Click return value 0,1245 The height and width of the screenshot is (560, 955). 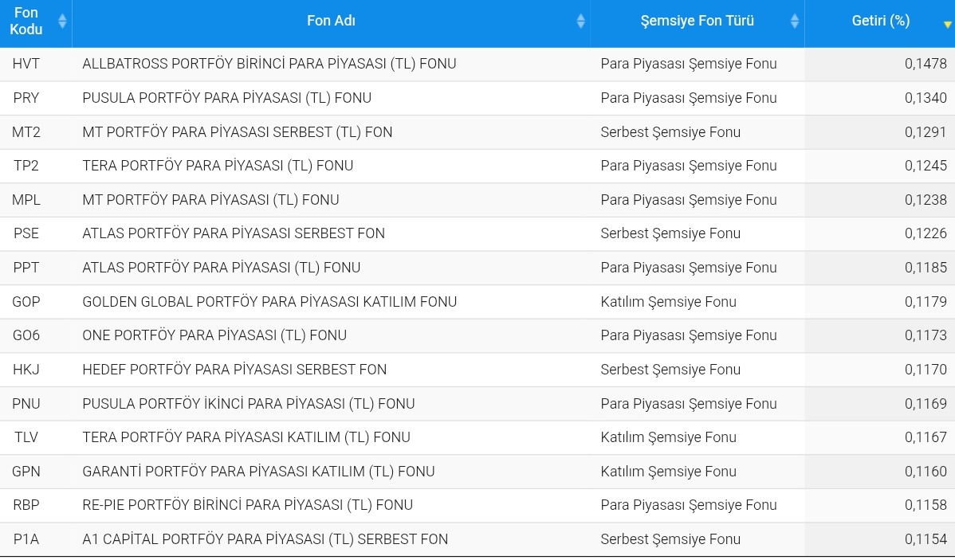(x=926, y=166)
